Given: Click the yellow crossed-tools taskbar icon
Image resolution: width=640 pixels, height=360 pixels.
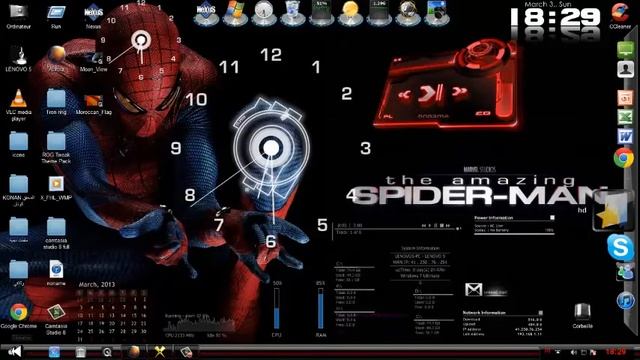Looking at the screenshot, I should click(160, 352).
